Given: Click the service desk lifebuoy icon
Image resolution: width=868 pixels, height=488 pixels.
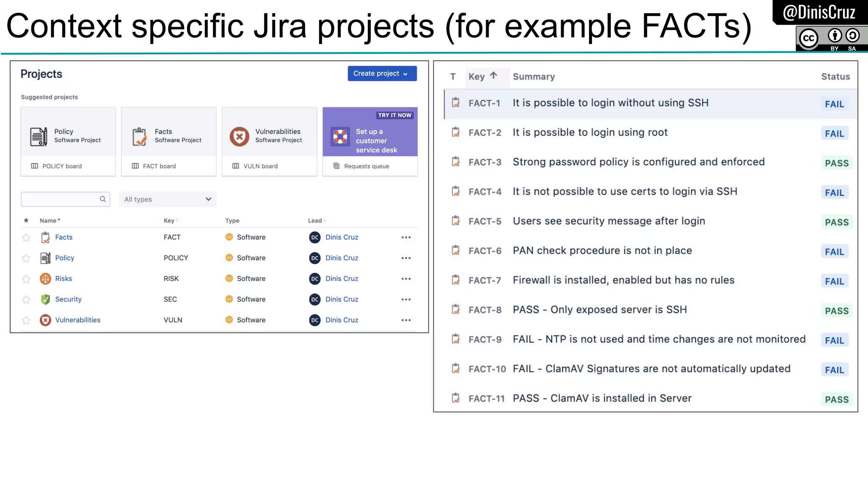Looking at the screenshot, I should click(340, 136).
